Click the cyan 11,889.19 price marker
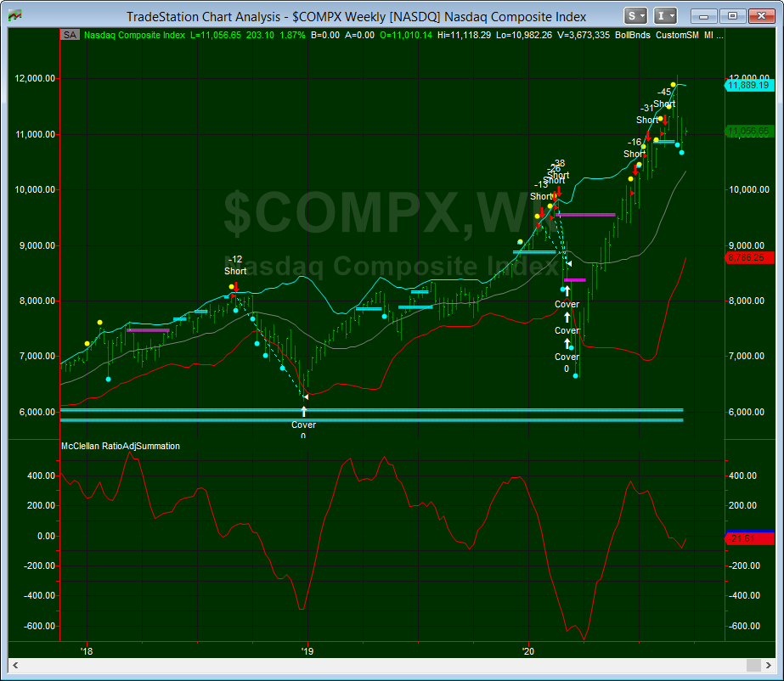Viewport: 784px width, 681px height. point(749,85)
